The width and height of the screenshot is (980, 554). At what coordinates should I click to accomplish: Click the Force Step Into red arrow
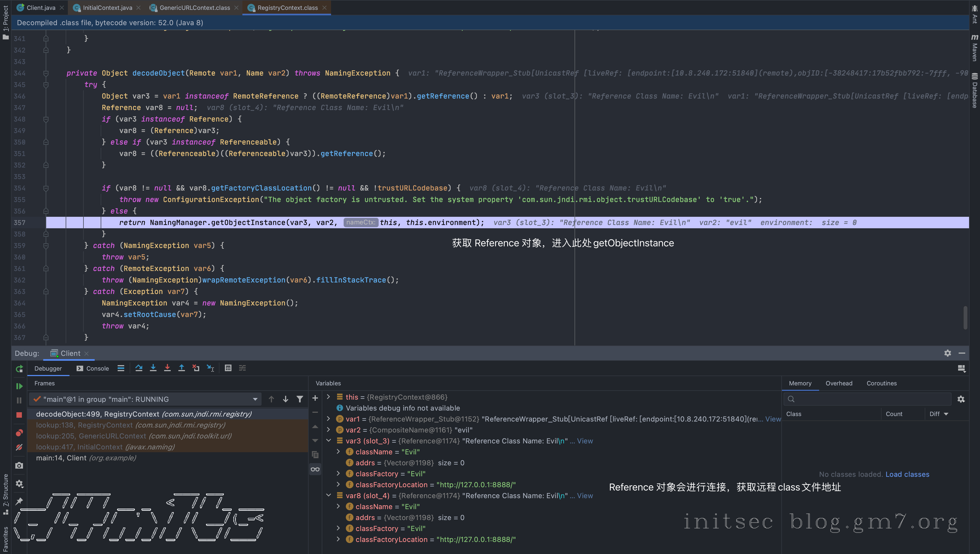(167, 368)
